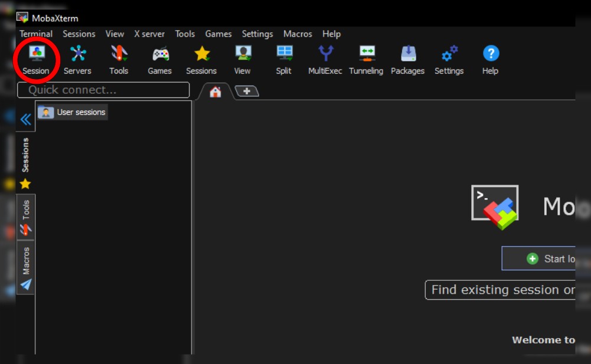The width and height of the screenshot is (591, 364).
Task: Open the Tools vertical sidebar tab
Action: tap(25, 217)
